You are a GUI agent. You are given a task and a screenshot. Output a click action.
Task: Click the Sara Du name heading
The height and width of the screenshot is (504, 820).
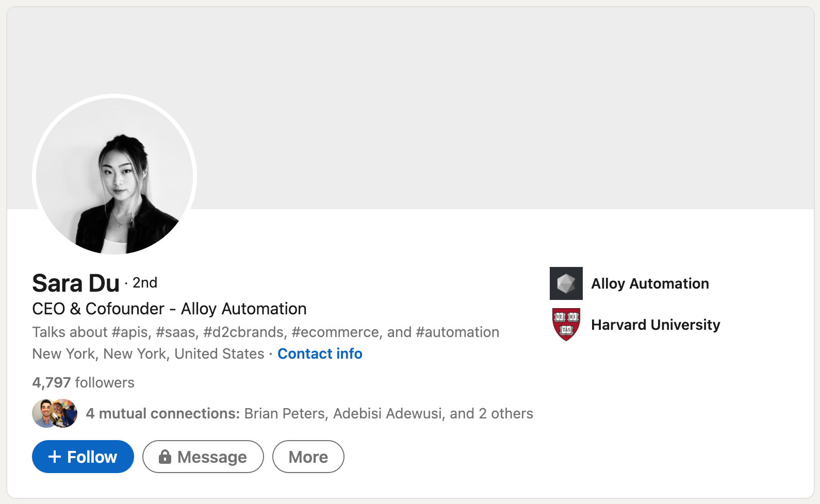76,283
